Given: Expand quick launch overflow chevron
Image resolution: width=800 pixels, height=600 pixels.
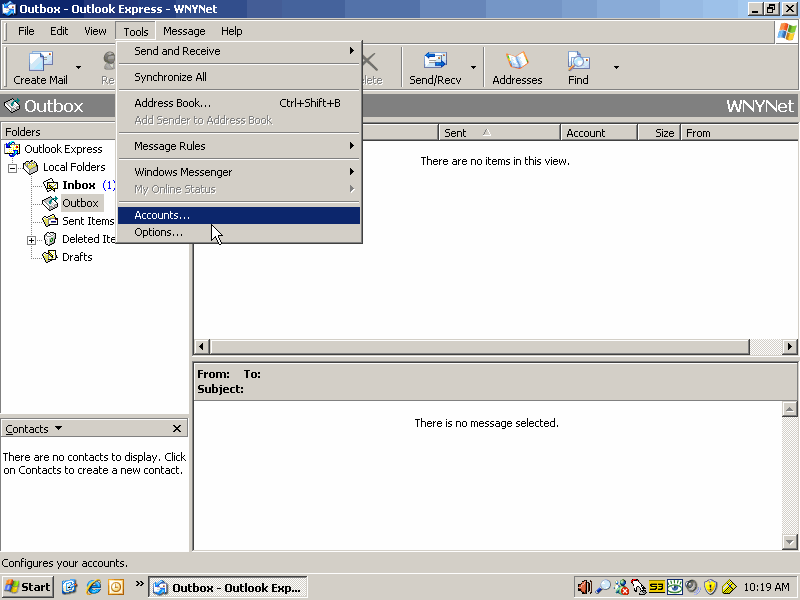Looking at the screenshot, I should pos(139,584).
